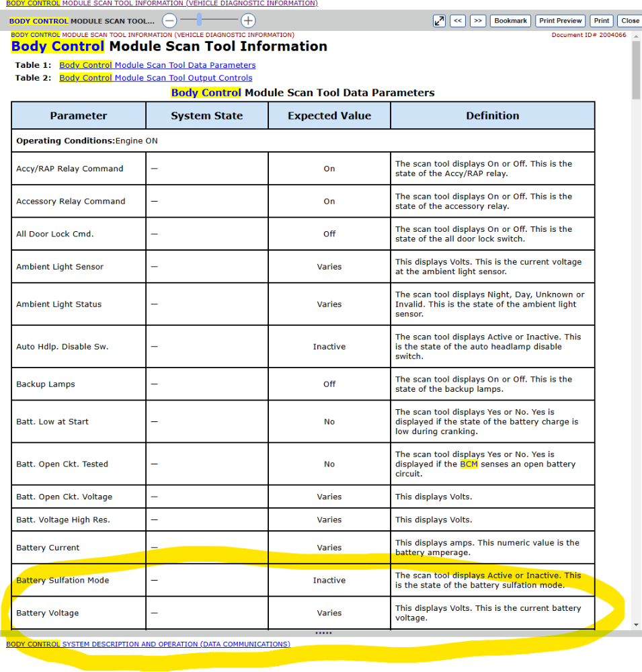
Task: Click the Batt. Open Ckt. Voltage parameter cell
Action: (79, 497)
